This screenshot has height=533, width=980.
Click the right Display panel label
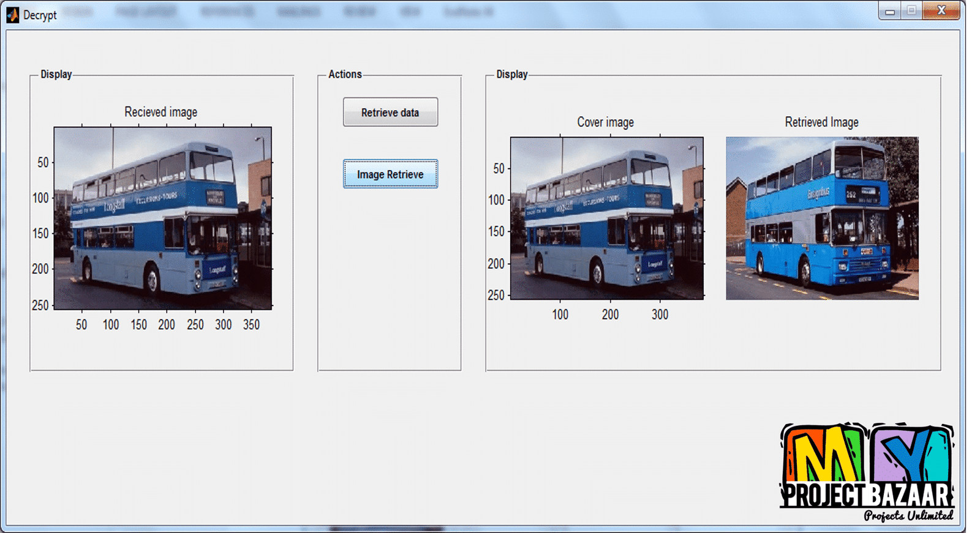coord(512,74)
